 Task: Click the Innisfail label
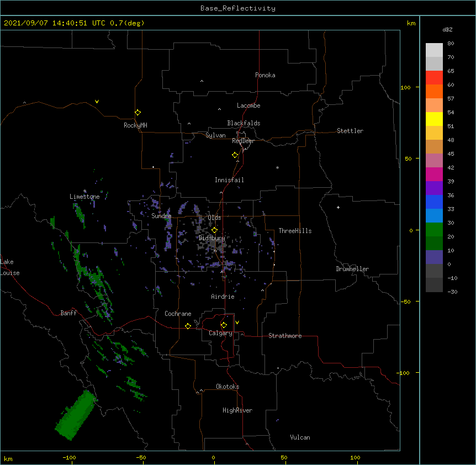click(x=229, y=180)
